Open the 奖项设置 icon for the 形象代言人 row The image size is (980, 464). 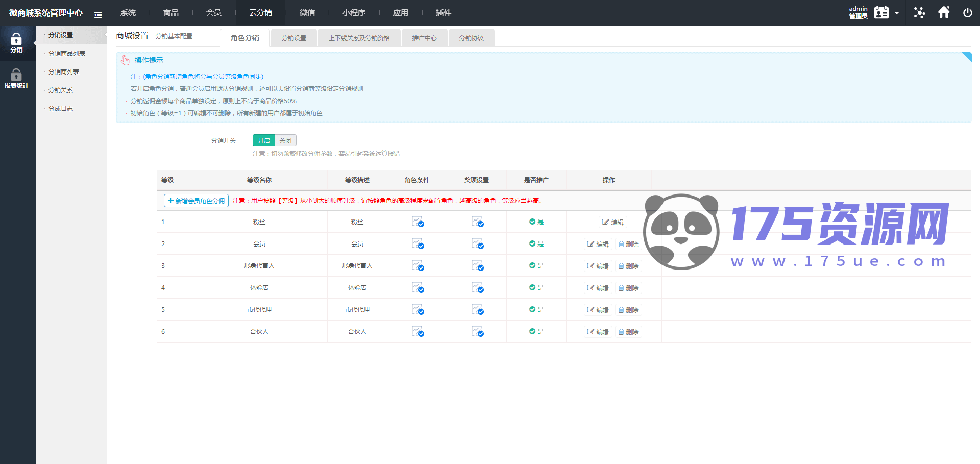pyautogui.click(x=477, y=266)
